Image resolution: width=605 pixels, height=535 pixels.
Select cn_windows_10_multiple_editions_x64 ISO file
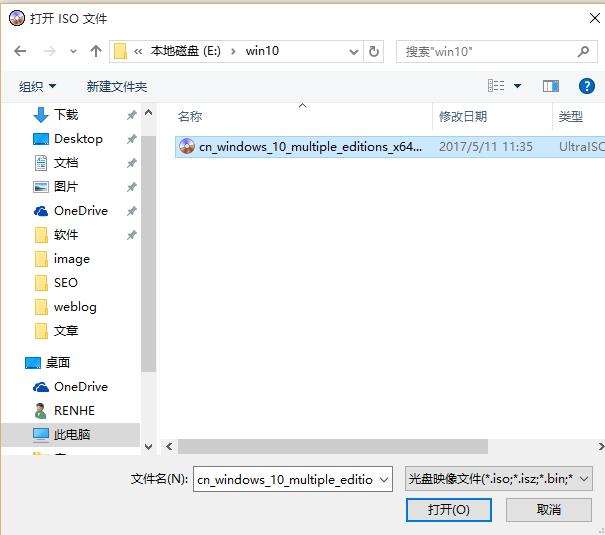390,147
